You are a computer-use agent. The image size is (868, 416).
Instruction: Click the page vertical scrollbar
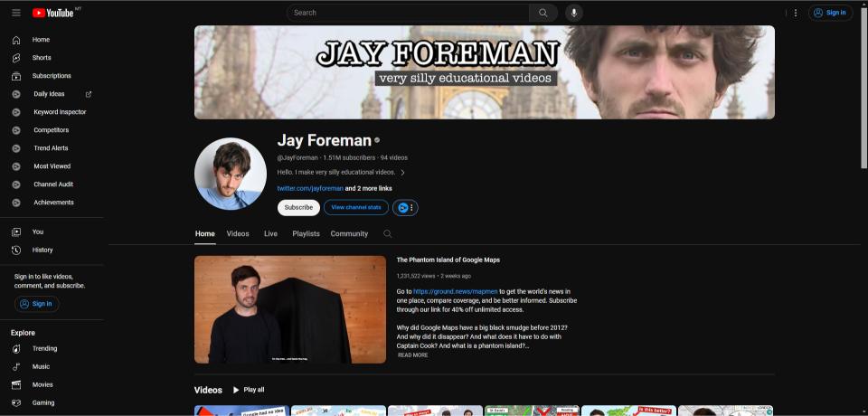coord(864,87)
